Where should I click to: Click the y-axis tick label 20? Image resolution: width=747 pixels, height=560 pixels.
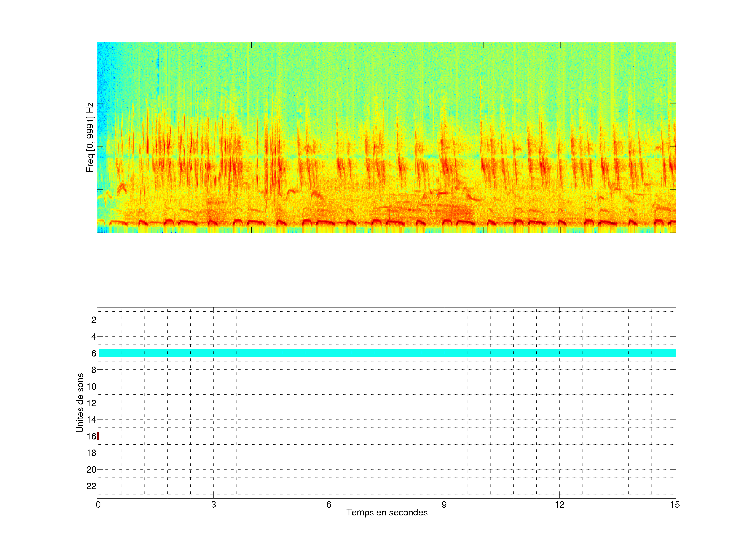(92, 470)
